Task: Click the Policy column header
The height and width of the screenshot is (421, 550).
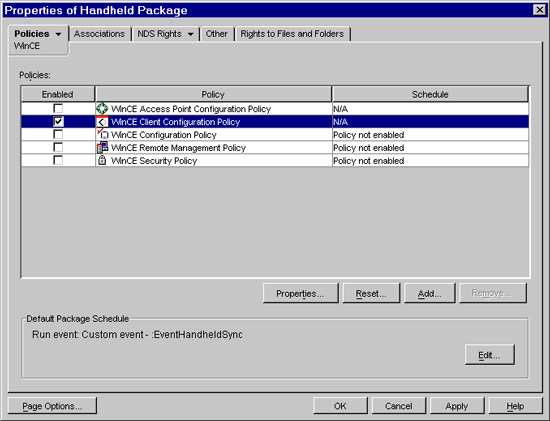Action: click(213, 94)
